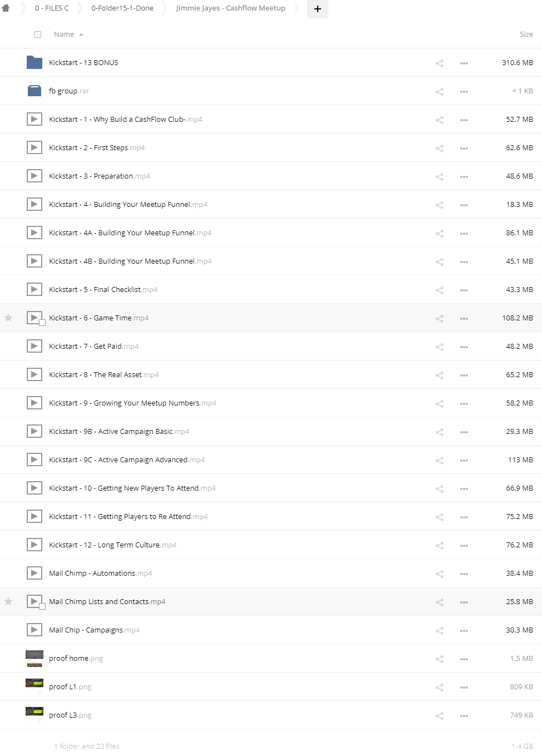Select checkbox for Kickstart - 6 - Game Time
This screenshot has height=756, width=542.
tap(42, 323)
